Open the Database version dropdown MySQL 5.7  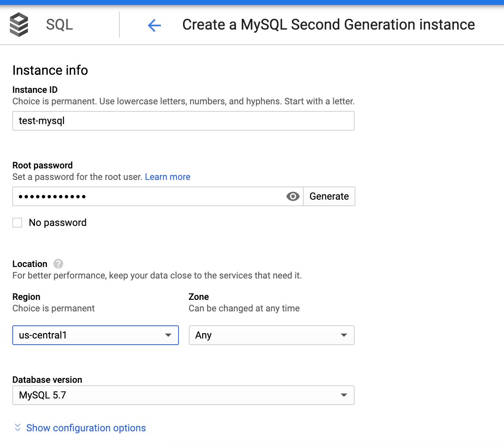point(183,395)
